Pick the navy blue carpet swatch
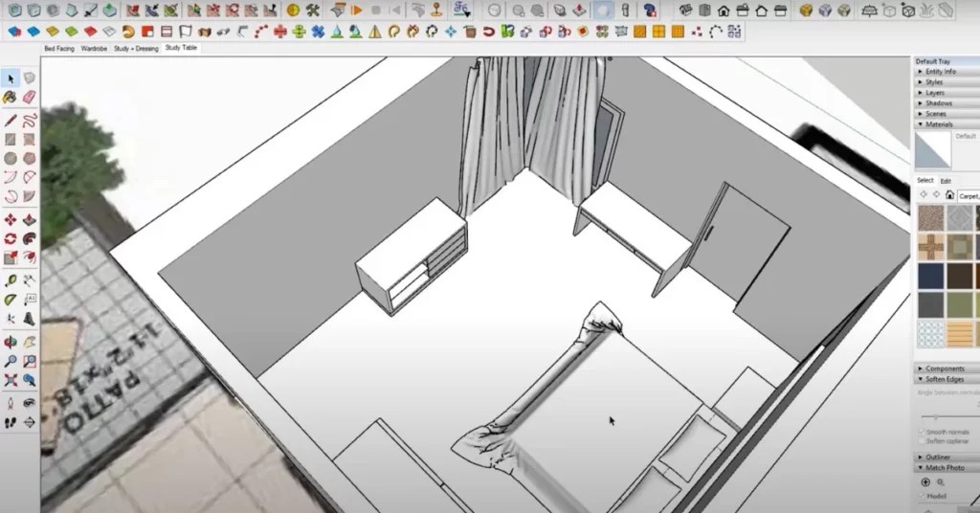The width and height of the screenshot is (980, 513). 930,276
